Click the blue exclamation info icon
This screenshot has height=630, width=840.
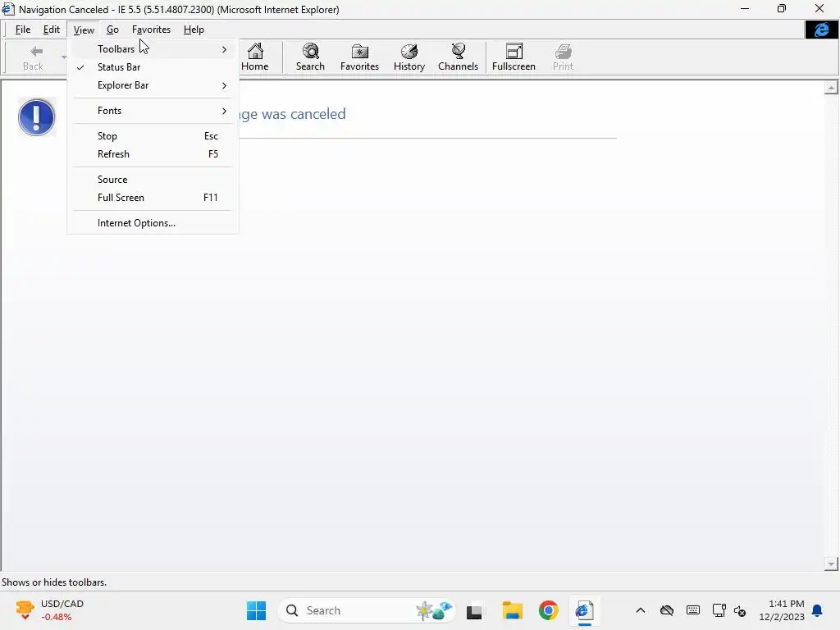[x=36, y=117]
